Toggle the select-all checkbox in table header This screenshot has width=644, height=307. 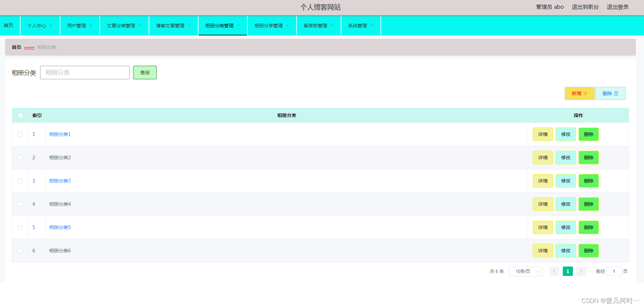21,115
